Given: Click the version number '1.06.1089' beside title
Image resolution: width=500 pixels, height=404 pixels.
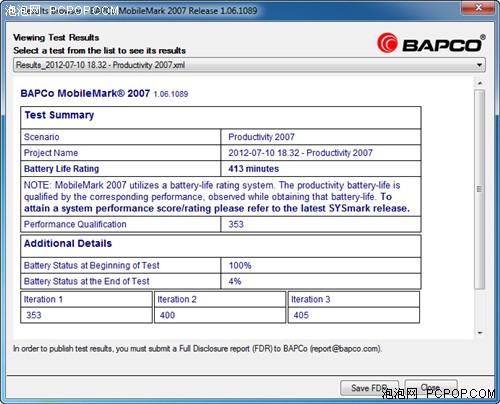Looking at the screenshot, I should point(171,94).
